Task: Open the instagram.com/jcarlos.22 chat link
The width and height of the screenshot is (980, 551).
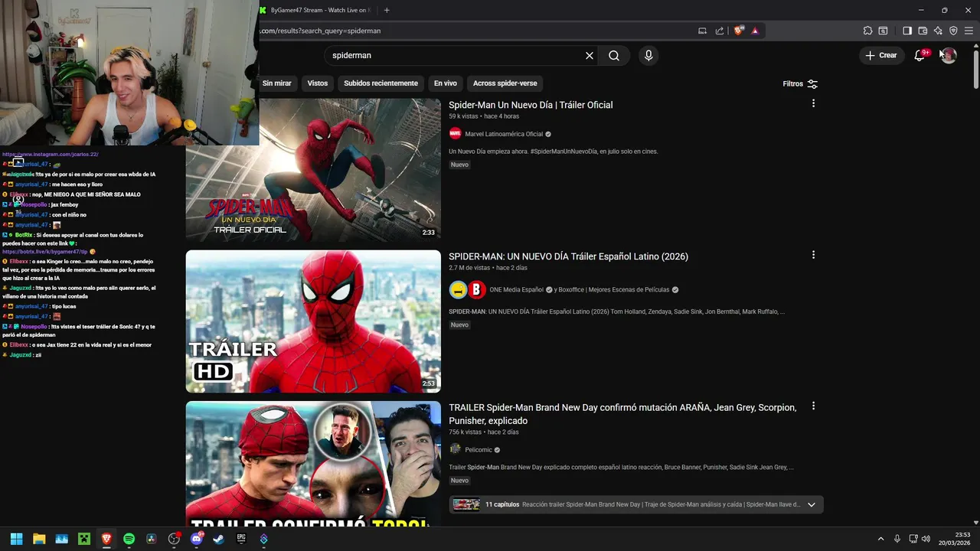Action: [x=51, y=155]
